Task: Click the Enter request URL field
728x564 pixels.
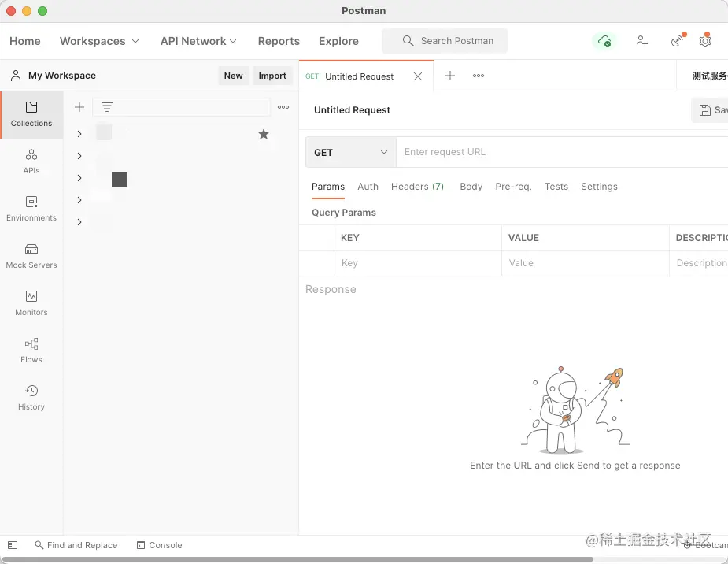Action: [x=562, y=152]
